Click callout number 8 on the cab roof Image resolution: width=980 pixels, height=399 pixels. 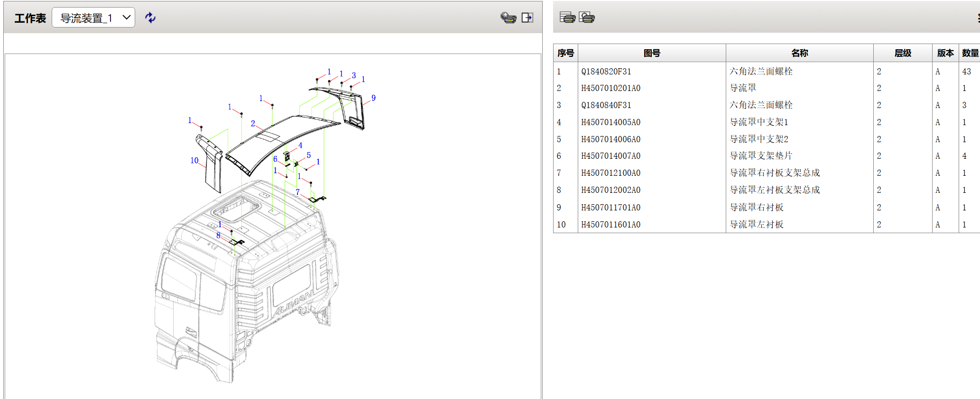218,236
